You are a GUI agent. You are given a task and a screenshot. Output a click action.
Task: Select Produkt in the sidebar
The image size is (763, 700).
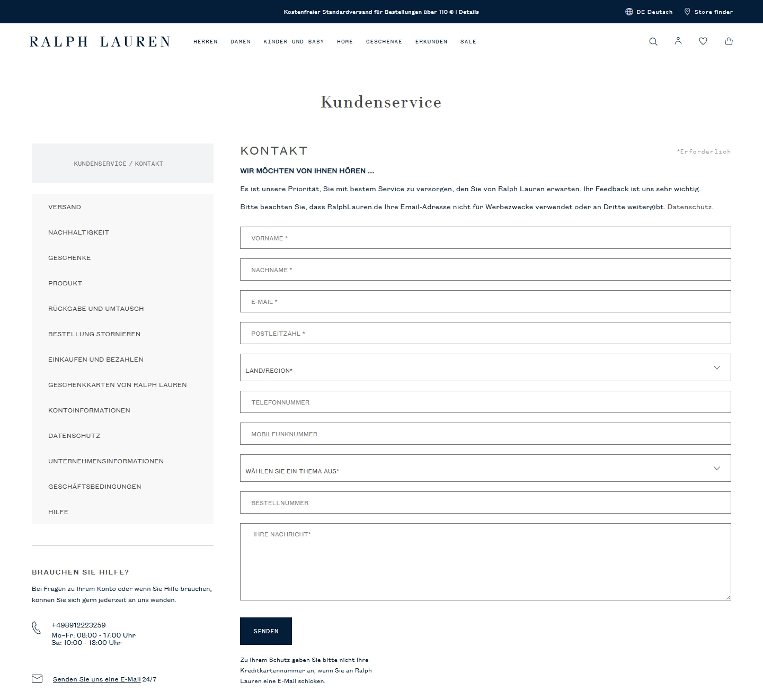tap(65, 283)
